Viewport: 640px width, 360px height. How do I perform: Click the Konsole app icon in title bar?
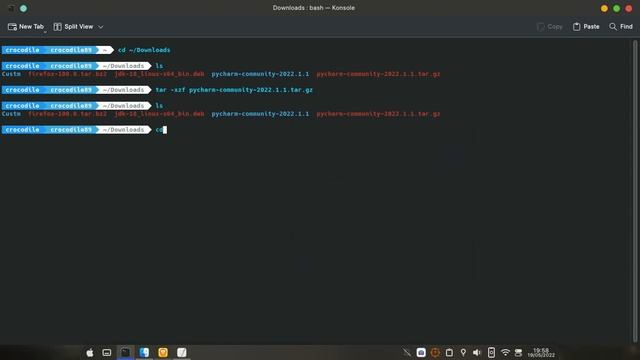coord(11,8)
